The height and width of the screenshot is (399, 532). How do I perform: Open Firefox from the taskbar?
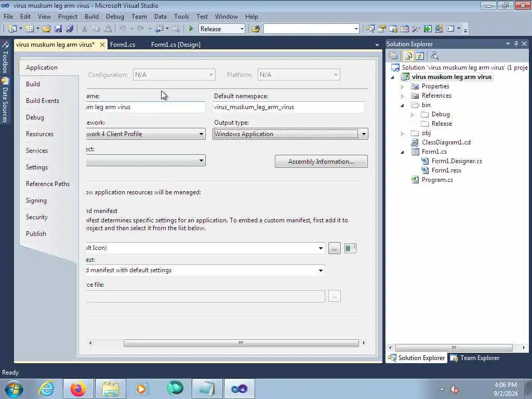tap(78, 389)
